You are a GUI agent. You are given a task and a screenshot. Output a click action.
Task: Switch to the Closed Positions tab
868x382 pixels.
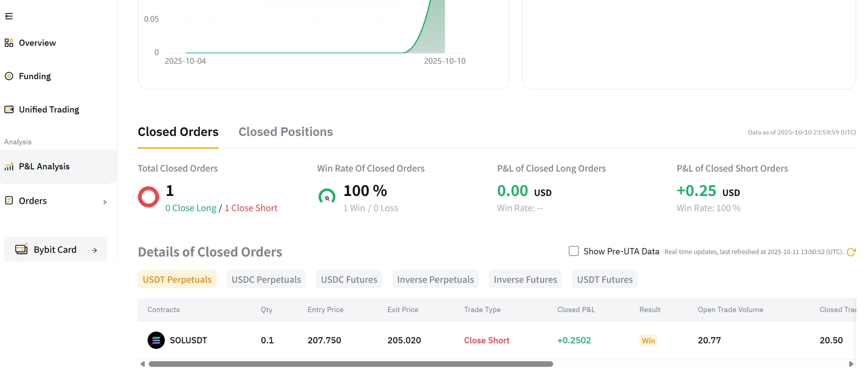285,132
